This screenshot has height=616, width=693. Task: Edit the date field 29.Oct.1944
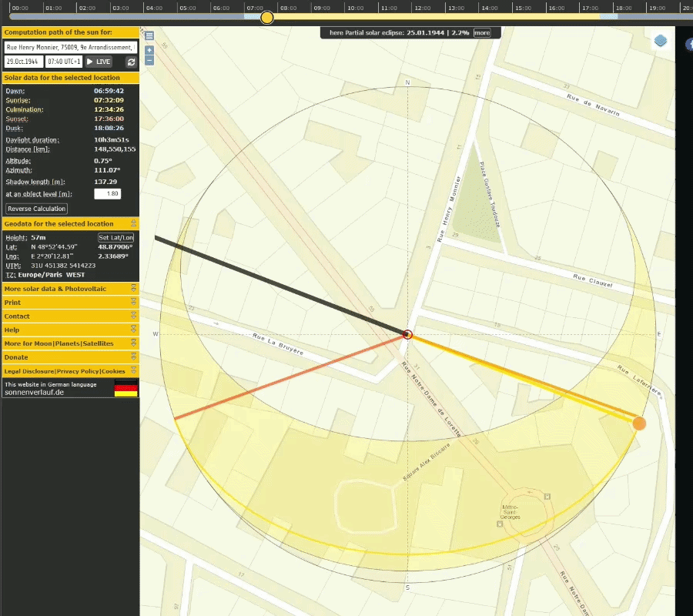click(24, 62)
